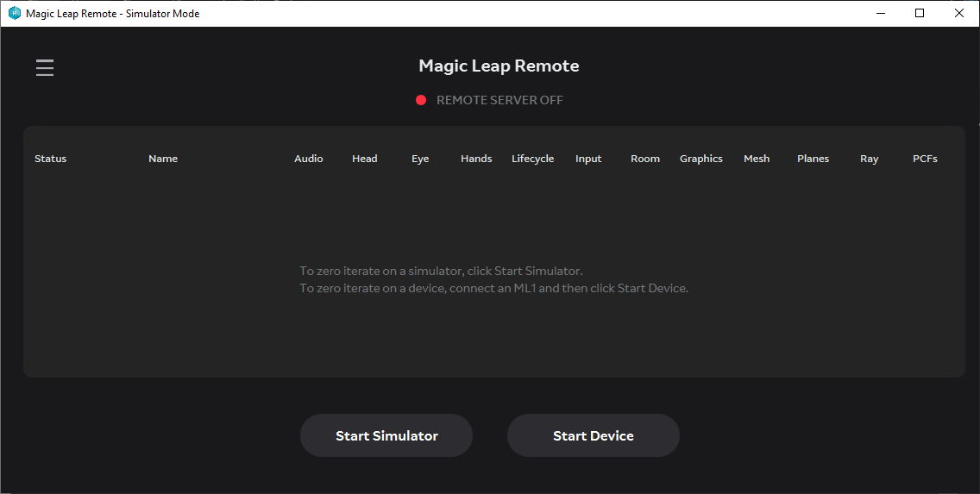Viewport: 980px width, 494px height.
Task: Click the Graphics column header
Action: tap(701, 159)
